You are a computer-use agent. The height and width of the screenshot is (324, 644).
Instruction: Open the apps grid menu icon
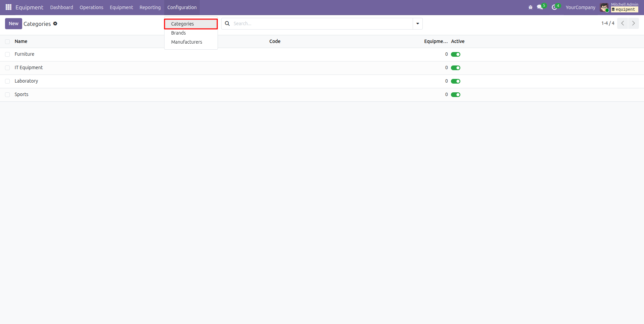click(x=8, y=7)
